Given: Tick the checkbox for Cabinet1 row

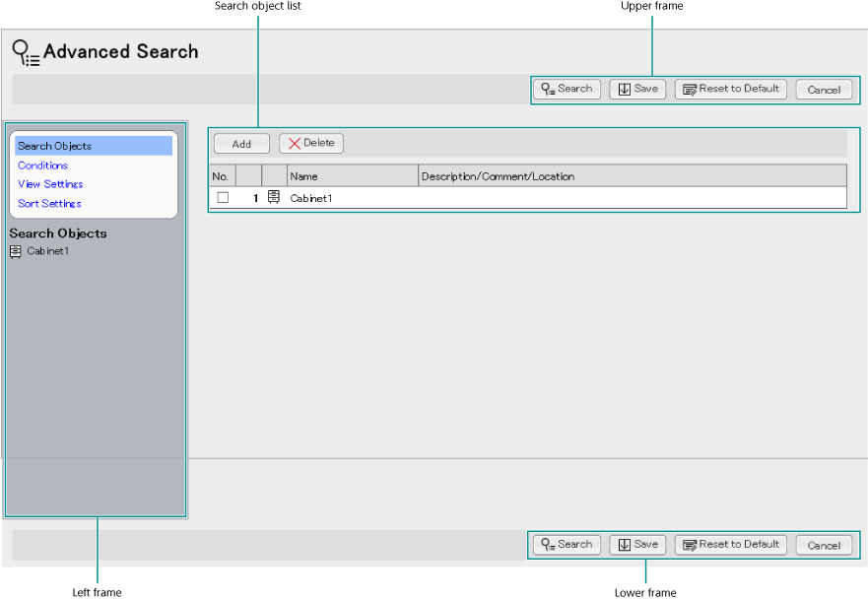Looking at the screenshot, I should [x=223, y=198].
